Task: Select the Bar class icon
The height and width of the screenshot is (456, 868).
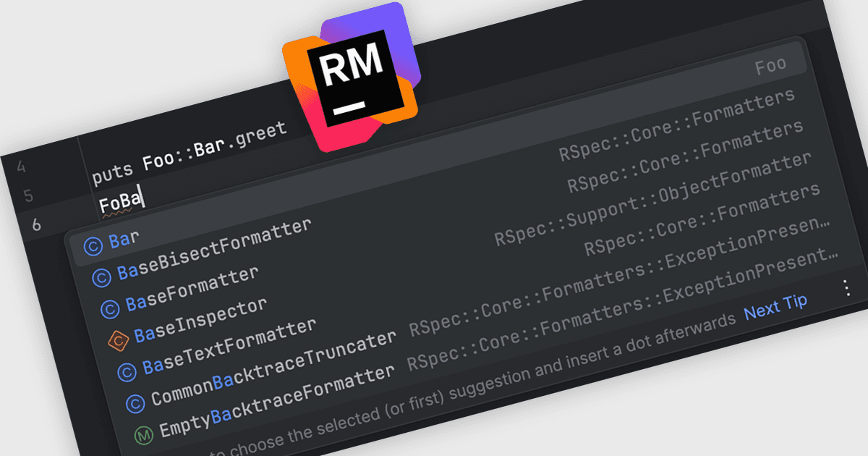Action: 93,247
